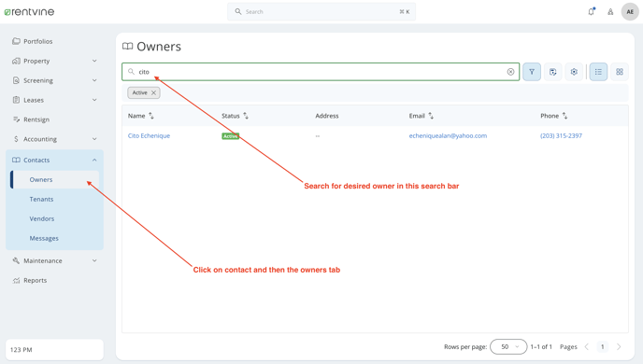Screen dimensions: 643x364
Task: Focus the global Search field
Action: [321, 12]
